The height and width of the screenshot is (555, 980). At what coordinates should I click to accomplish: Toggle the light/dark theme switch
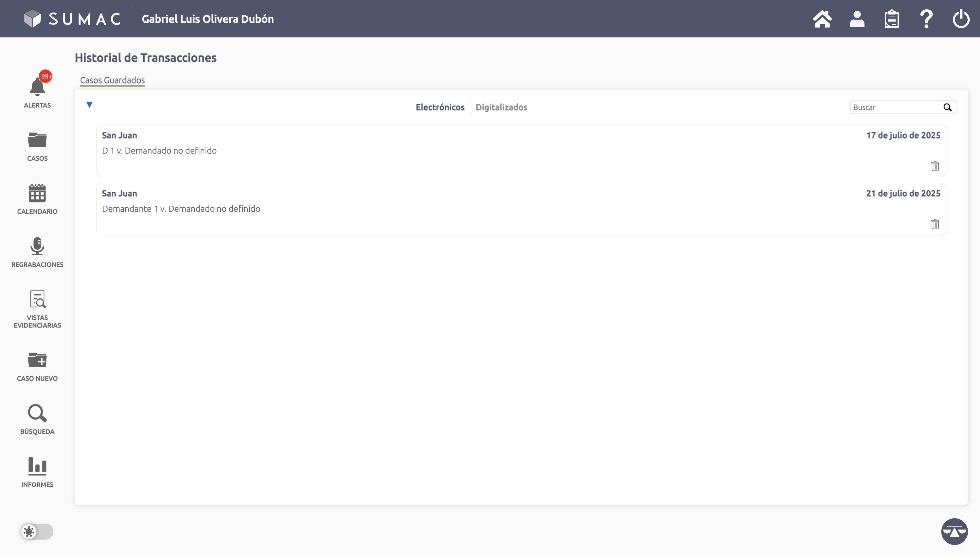(x=37, y=531)
